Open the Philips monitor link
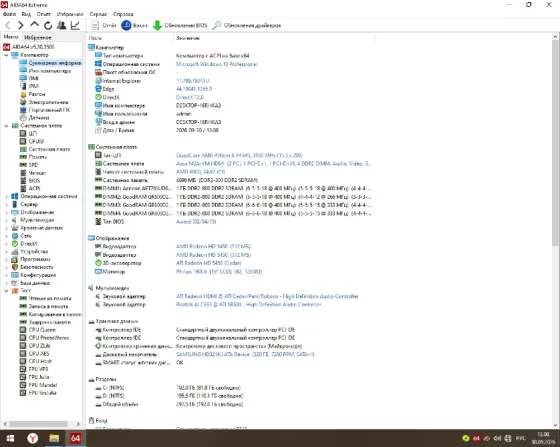The width and height of the screenshot is (560, 447). [219, 272]
